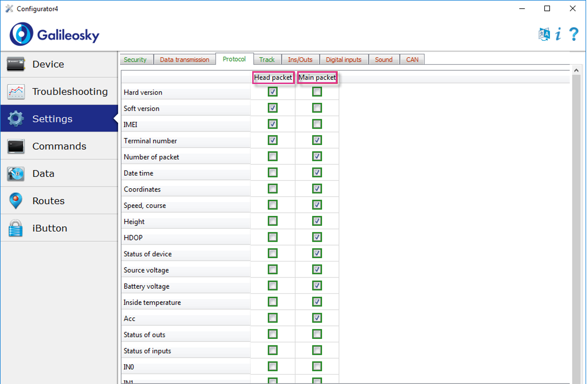Enable IMEI in Main packet column
The image size is (588, 384).
click(x=317, y=124)
